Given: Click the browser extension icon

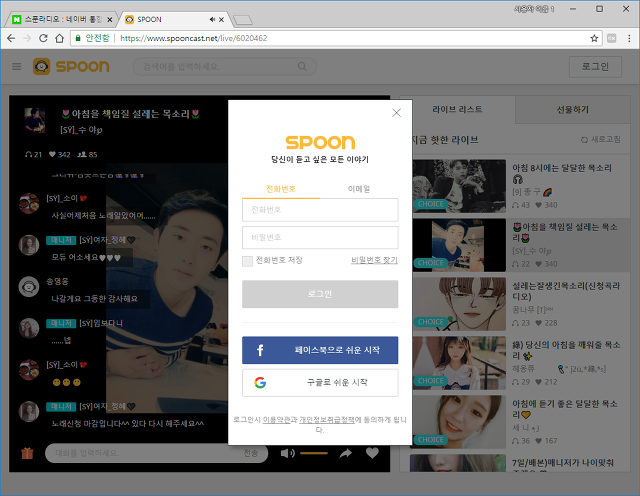Looking at the screenshot, I should point(611,38).
